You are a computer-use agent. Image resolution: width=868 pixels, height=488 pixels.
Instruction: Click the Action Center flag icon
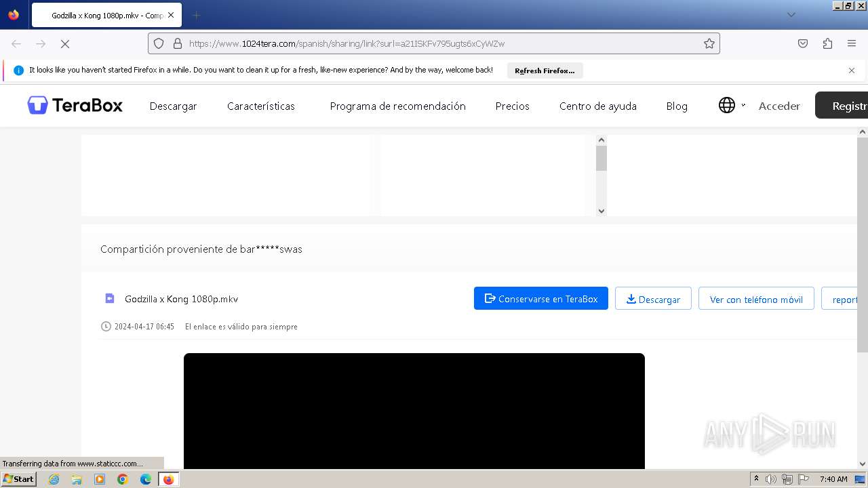pos(804,479)
